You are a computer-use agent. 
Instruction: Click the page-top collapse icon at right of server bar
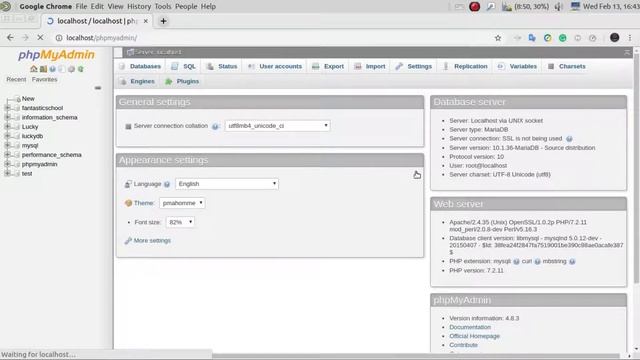[627, 52]
